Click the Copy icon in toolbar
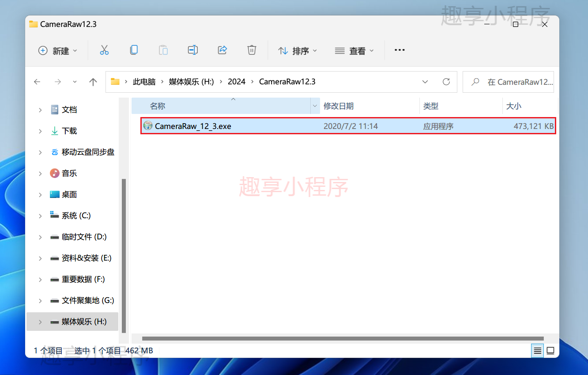Screen dimensions: 588x375 click(134, 50)
